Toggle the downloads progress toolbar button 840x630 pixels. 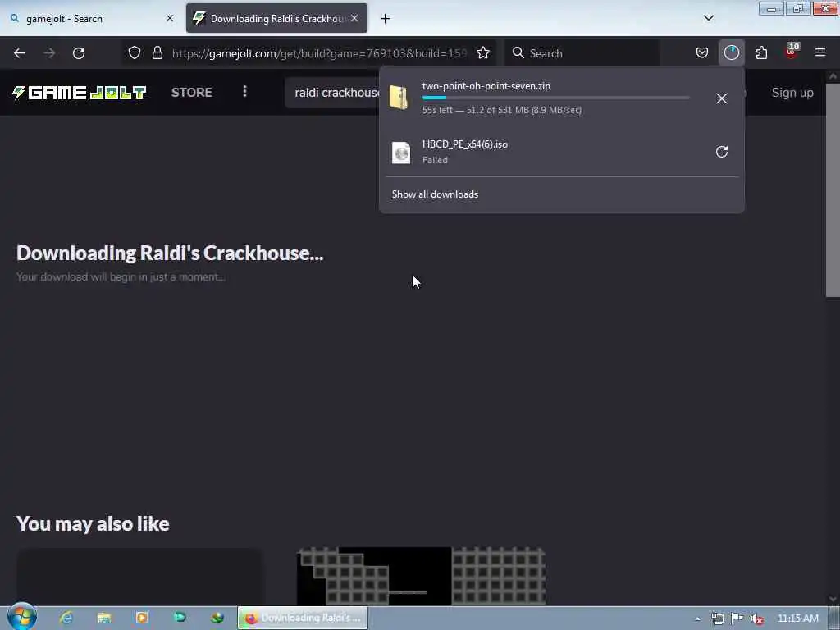click(731, 53)
